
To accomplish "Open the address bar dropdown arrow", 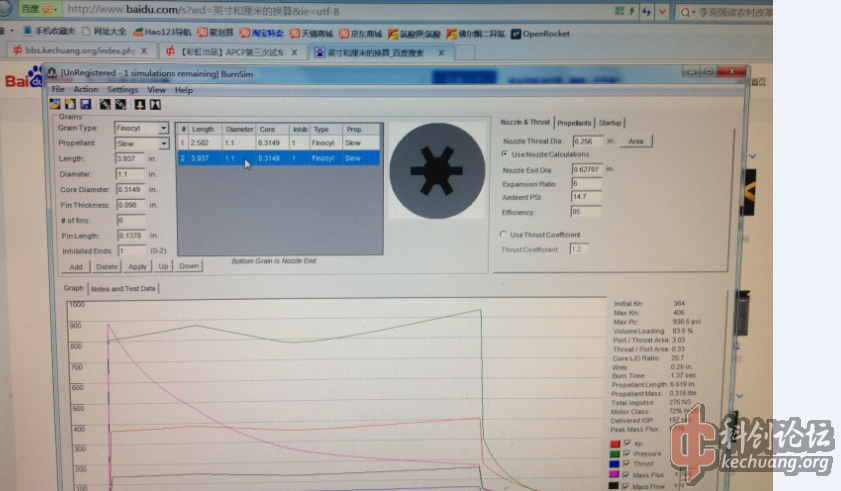I will click(663, 11).
